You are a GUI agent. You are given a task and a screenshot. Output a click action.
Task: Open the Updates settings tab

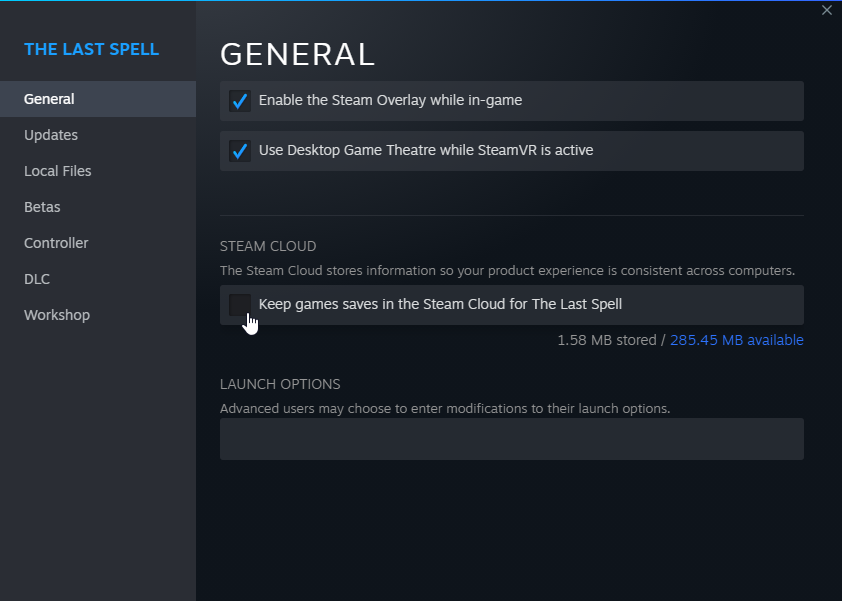pos(51,135)
